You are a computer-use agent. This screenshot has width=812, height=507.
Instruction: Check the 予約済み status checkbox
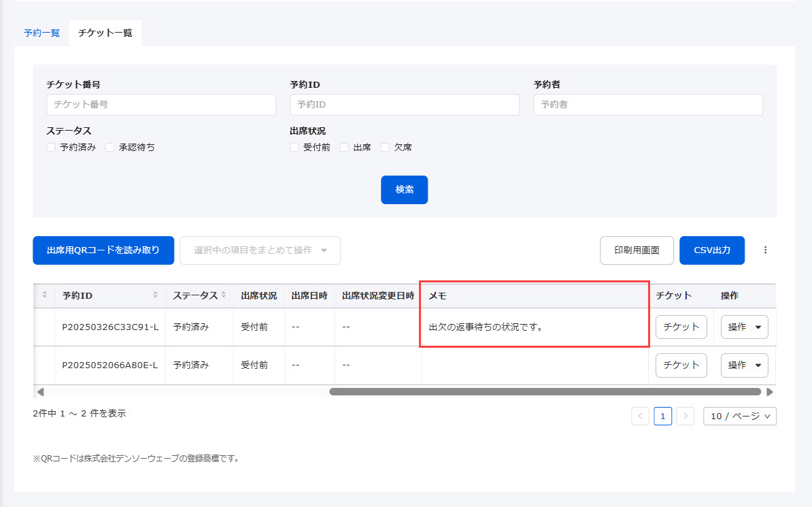click(x=51, y=147)
